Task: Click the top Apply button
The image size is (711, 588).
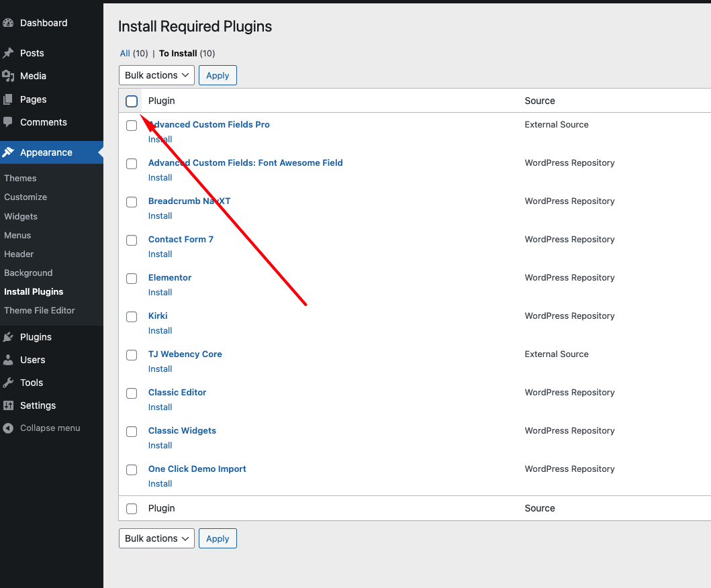Action: click(218, 75)
